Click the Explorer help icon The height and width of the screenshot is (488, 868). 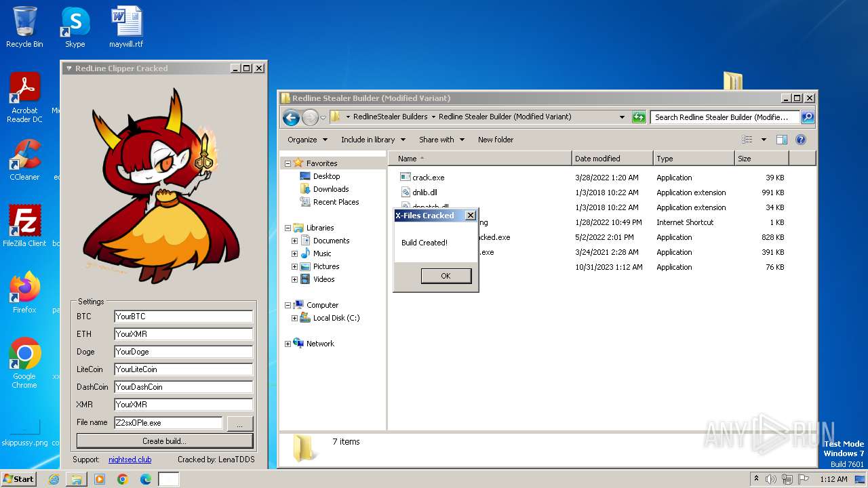(x=801, y=140)
